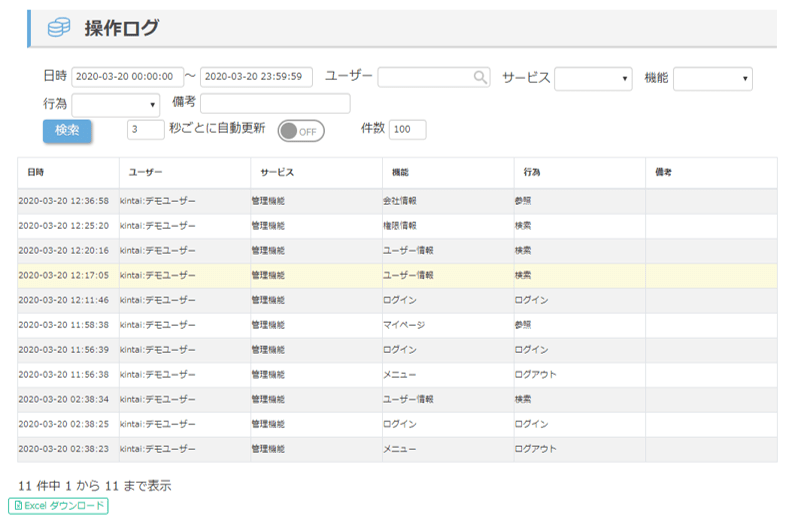Expand the 行為 dropdown

point(115,104)
